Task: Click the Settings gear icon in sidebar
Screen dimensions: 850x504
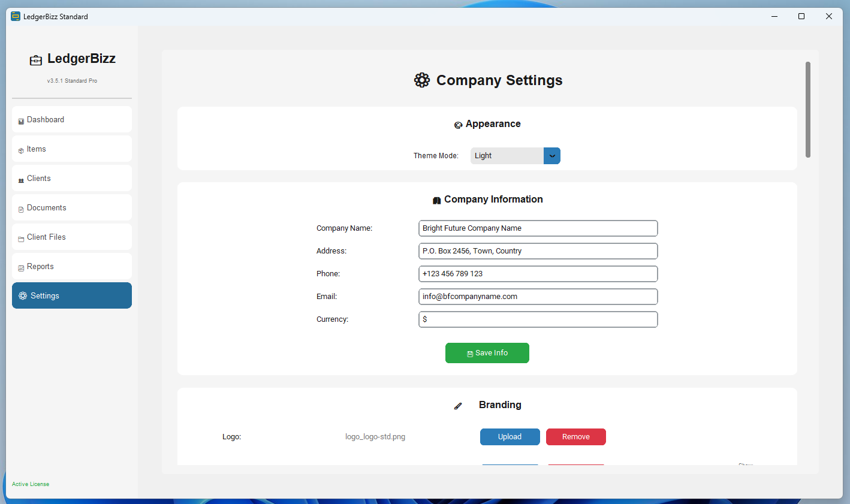Action: point(23,295)
